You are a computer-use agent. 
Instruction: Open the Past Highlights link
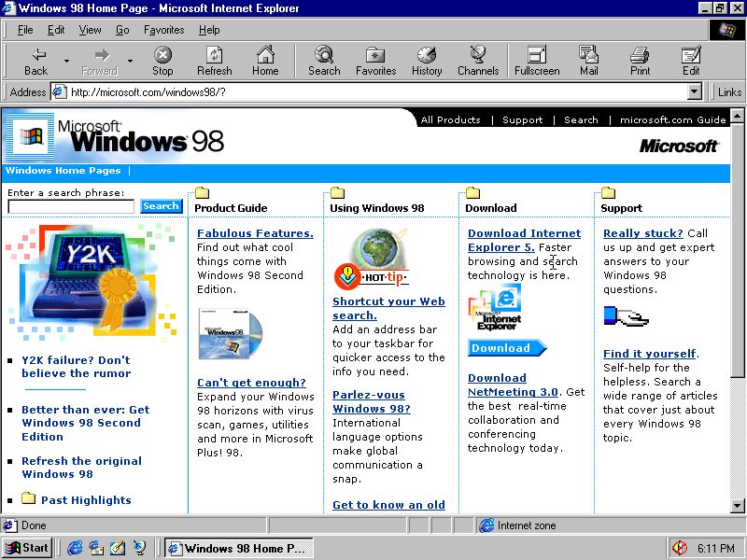pyautogui.click(x=86, y=500)
